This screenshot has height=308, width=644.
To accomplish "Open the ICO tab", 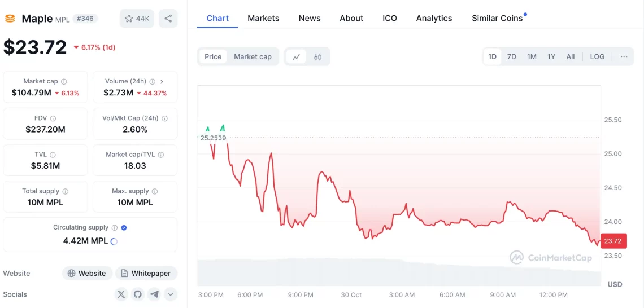I will [390, 19].
